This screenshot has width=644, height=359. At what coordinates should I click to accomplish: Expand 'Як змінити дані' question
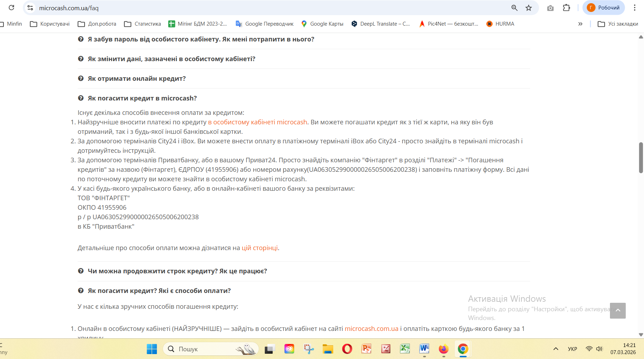[x=171, y=59]
